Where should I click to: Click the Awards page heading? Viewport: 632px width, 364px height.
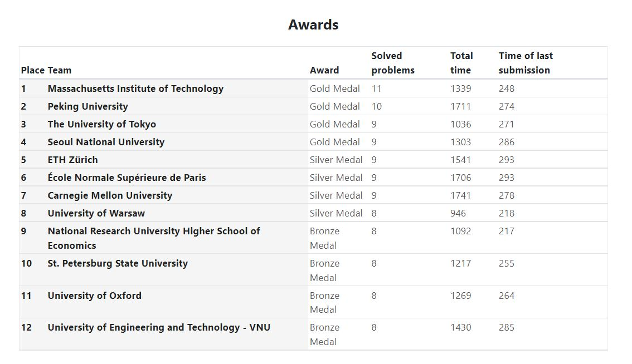tap(313, 24)
